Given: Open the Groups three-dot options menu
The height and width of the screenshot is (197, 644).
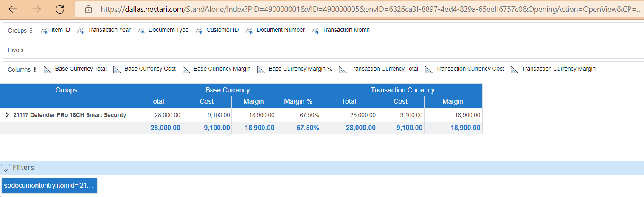Looking at the screenshot, I should click(31, 31).
